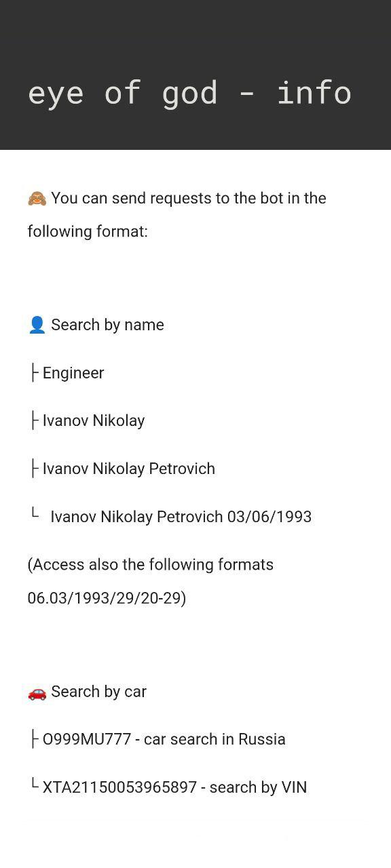Click the entry with date 03/06/1993
Viewport: 391px width, 868px height.
point(181,517)
